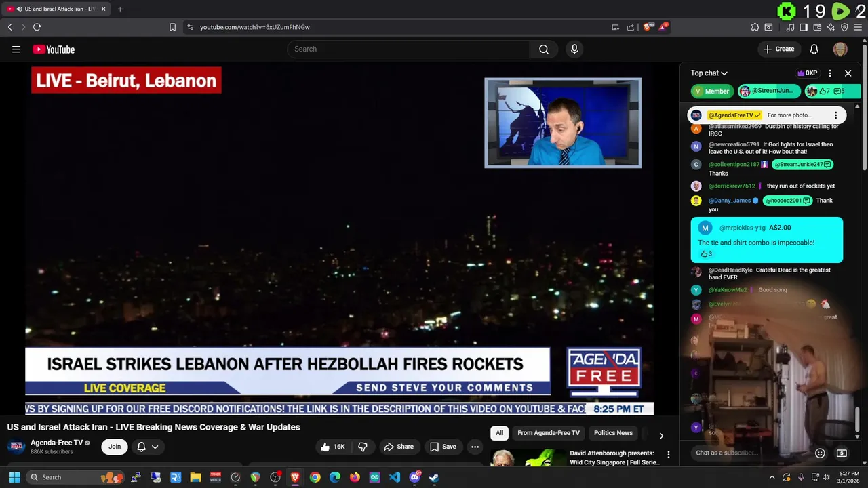Click the @StreamJun... ticker chip

[768, 91]
